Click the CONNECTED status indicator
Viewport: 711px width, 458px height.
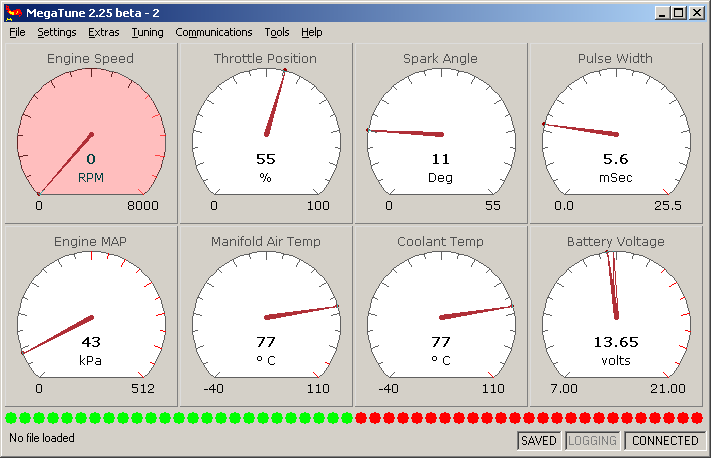pos(665,441)
